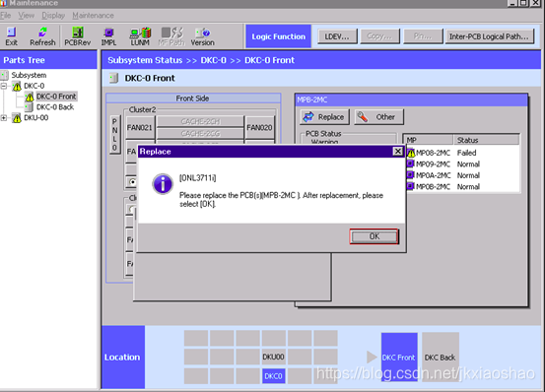Click the Copy... button
545x392 pixels.
click(x=379, y=36)
